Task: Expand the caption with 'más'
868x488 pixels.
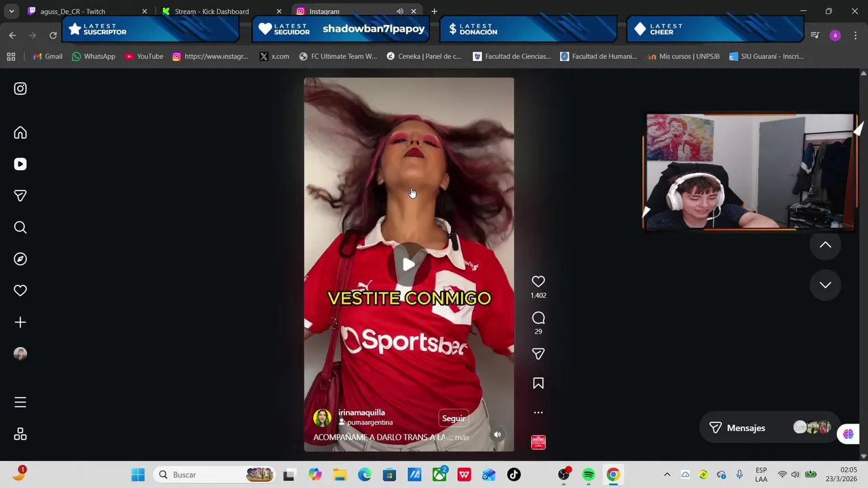Action: [x=462, y=438]
